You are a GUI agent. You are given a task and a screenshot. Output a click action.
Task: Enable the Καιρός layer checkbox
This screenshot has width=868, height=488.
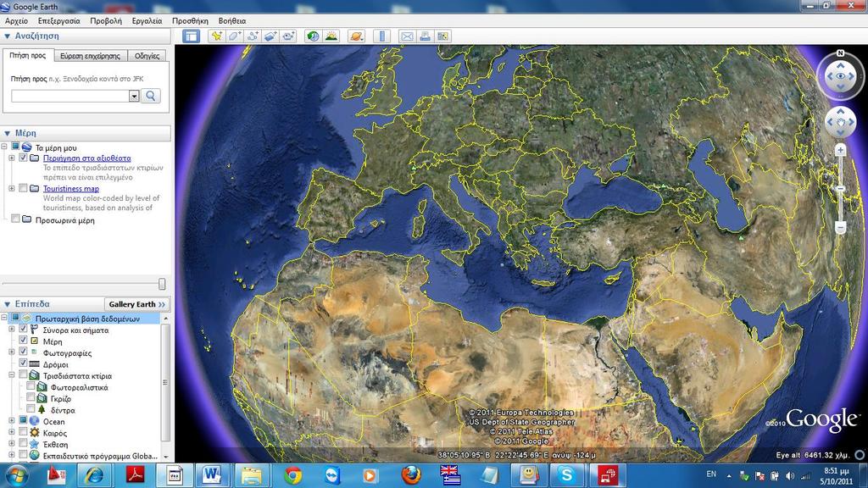point(23,431)
